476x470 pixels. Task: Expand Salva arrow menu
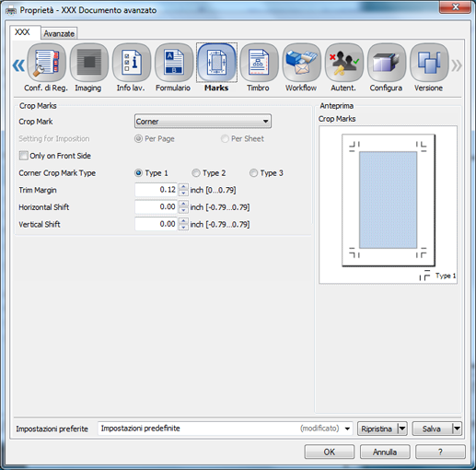tap(457, 429)
